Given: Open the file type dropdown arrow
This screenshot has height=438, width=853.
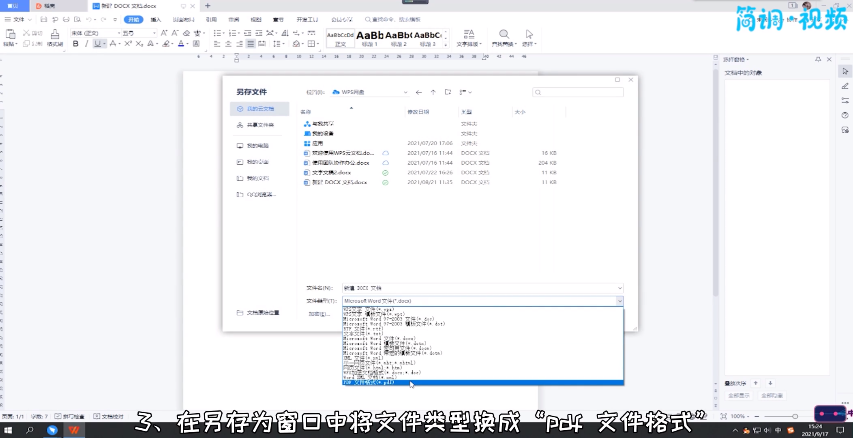Looking at the screenshot, I should tap(619, 300).
